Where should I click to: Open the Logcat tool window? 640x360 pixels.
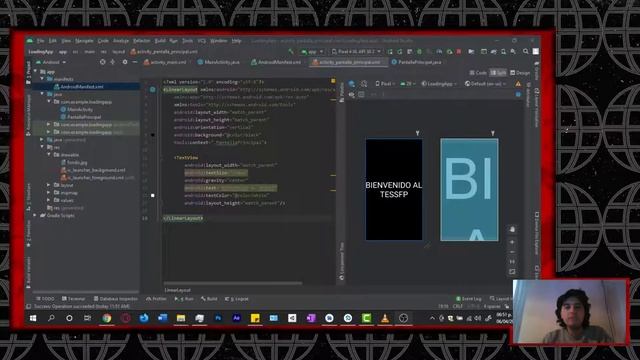point(237,299)
